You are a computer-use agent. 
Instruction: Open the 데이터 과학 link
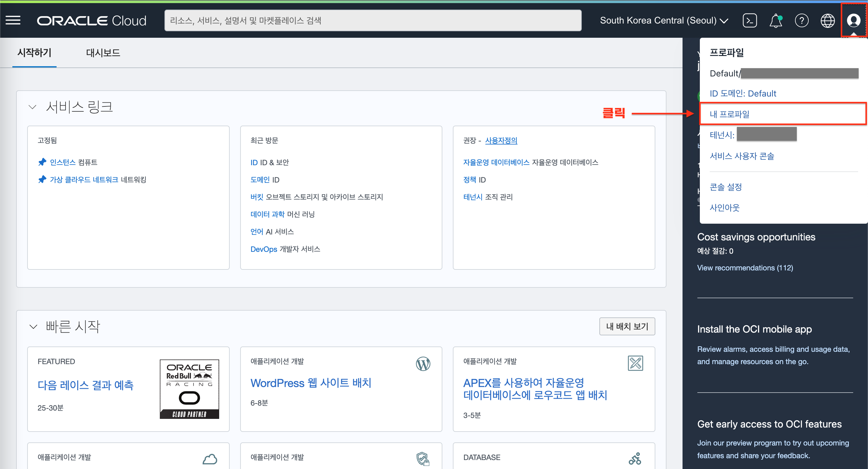[x=268, y=214]
